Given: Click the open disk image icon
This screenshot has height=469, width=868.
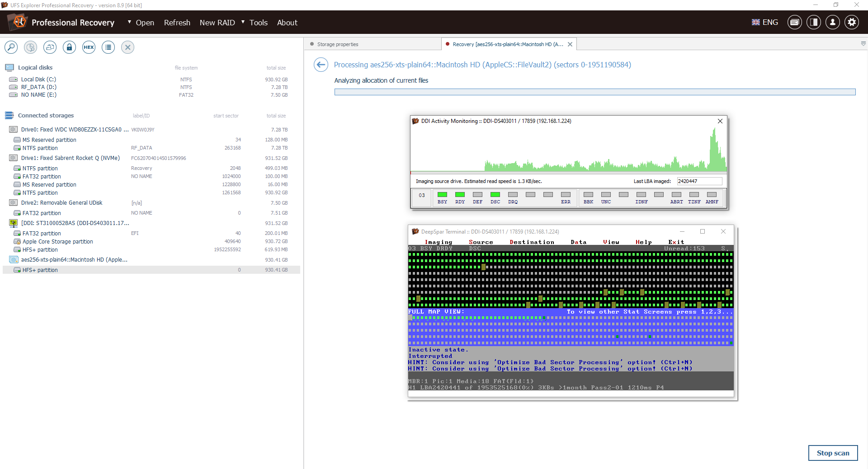Looking at the screenshot, I should [x=50, y=47].
